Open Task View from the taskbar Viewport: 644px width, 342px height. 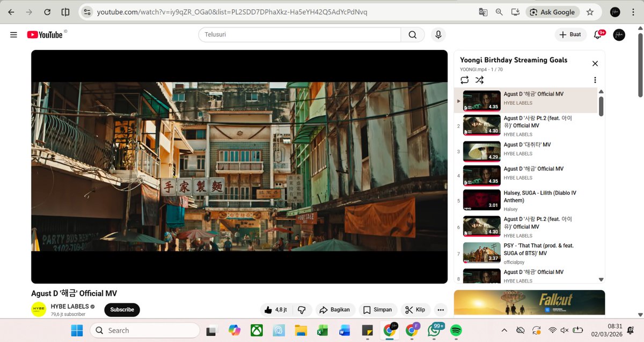(211, 330)
